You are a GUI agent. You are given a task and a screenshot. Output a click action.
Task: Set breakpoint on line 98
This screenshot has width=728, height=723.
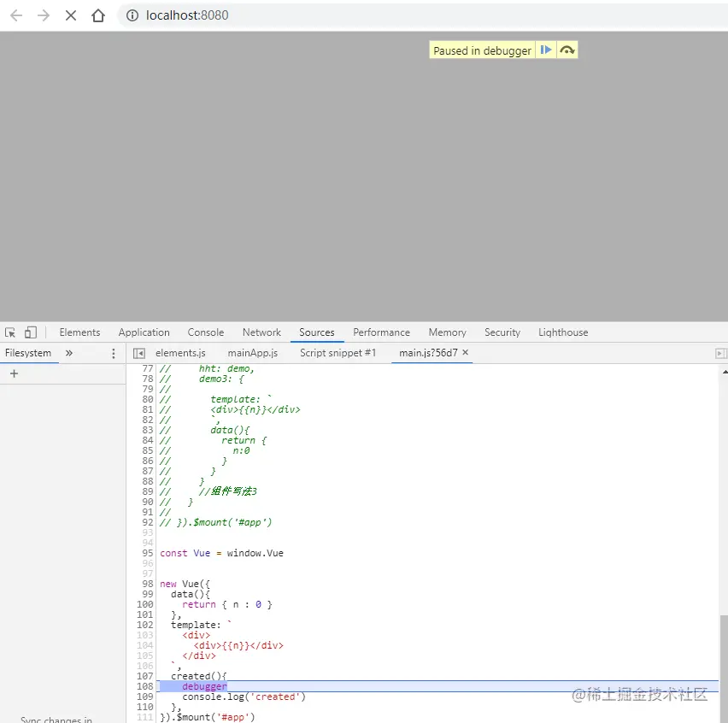[x=147, y=584]
